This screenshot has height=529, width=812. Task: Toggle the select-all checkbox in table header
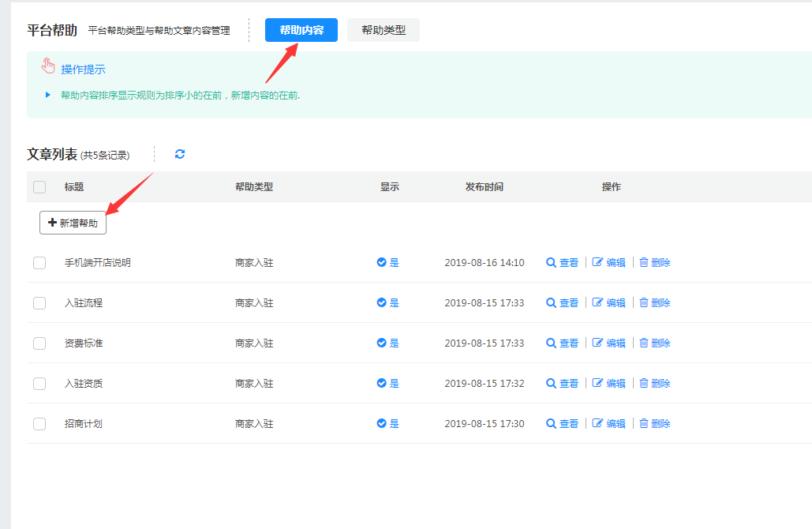point(39,187)
